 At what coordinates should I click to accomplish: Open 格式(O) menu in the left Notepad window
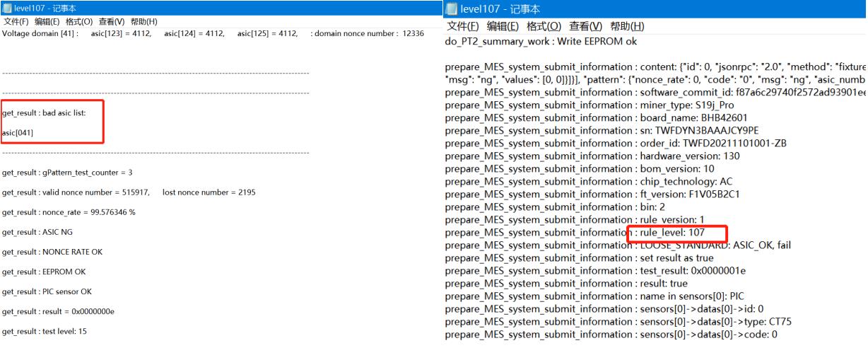click(x=79, y=22)
